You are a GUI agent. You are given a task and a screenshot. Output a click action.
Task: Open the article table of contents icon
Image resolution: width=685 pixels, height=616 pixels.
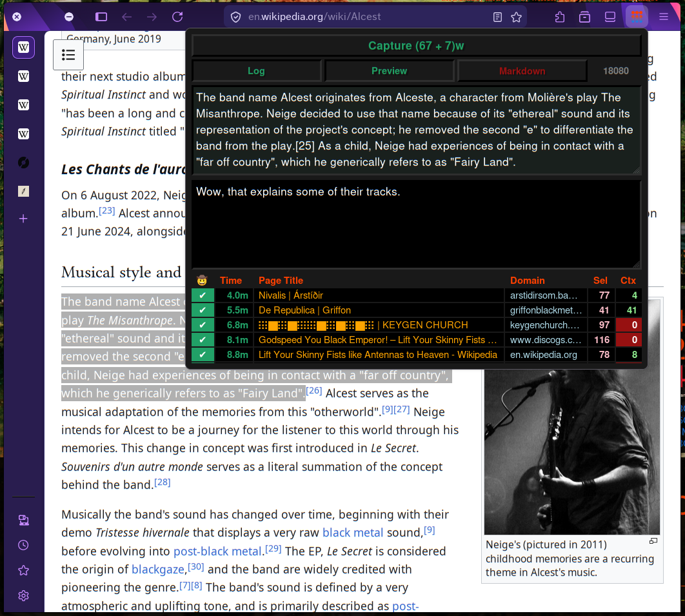point(68,55)
